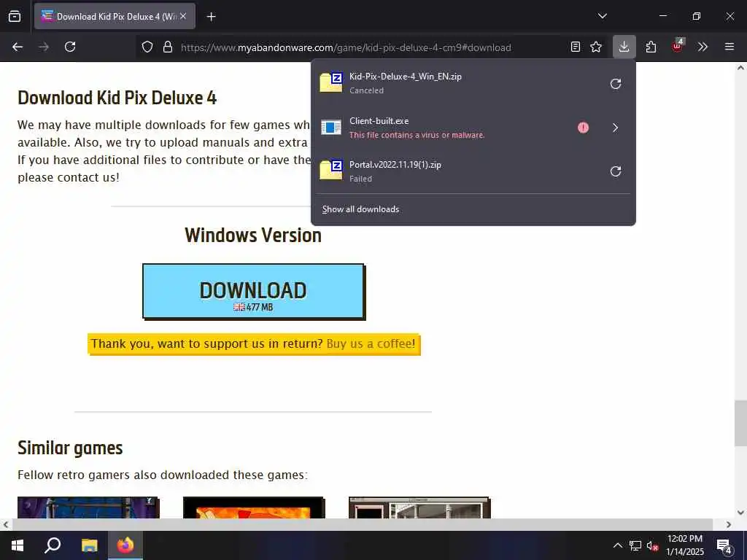Open the network status tray icon
The image size is (747, 560).
click(x=635, y=545)
